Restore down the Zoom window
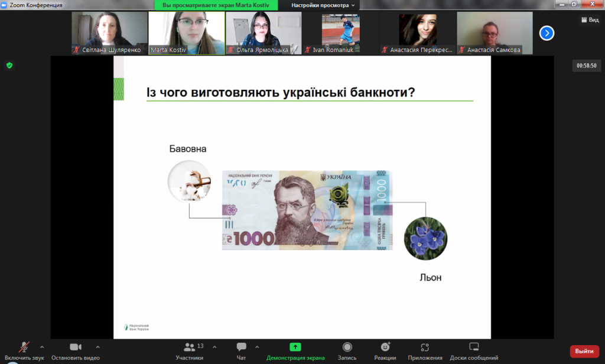The height and width of the screenshot is (364, 605). coord(574,4)
